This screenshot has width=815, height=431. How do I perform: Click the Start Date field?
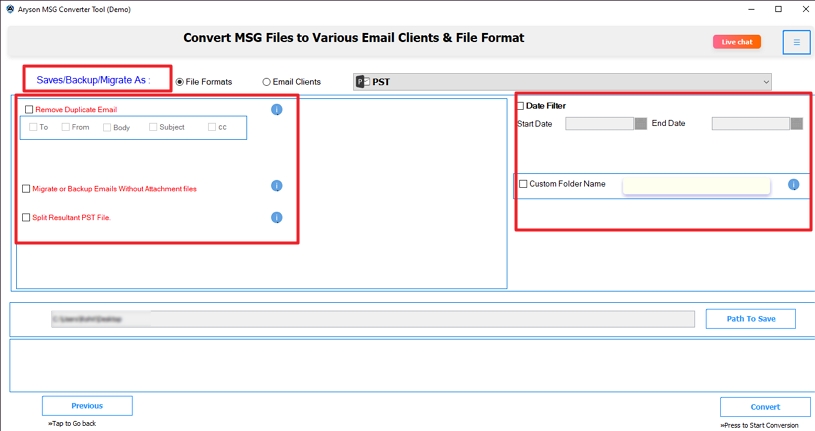[x=599, y=124]
